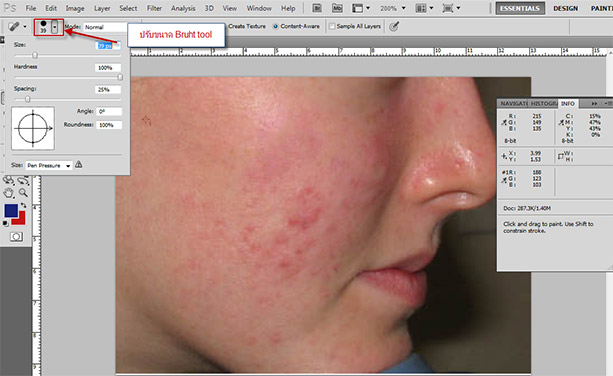The width and height of the screenshot is (613, 376).
Task: Enable the Sample All Layers checkbox
Action: [x=332, y=26]
